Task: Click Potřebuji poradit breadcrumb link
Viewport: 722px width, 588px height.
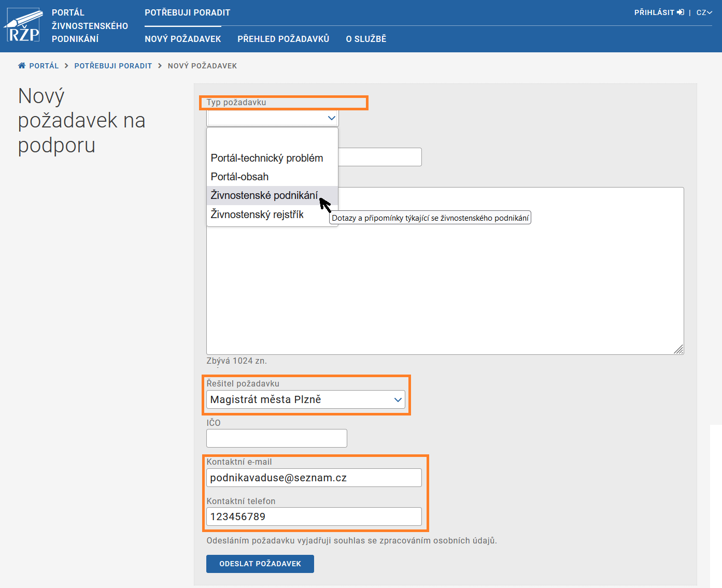Action: 113,66
